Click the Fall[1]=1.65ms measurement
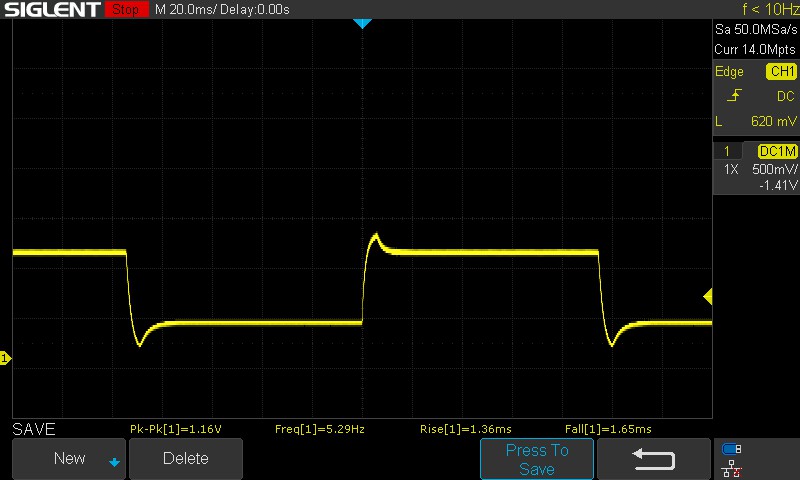Screen dimensions: 800x480 point(608,429)
